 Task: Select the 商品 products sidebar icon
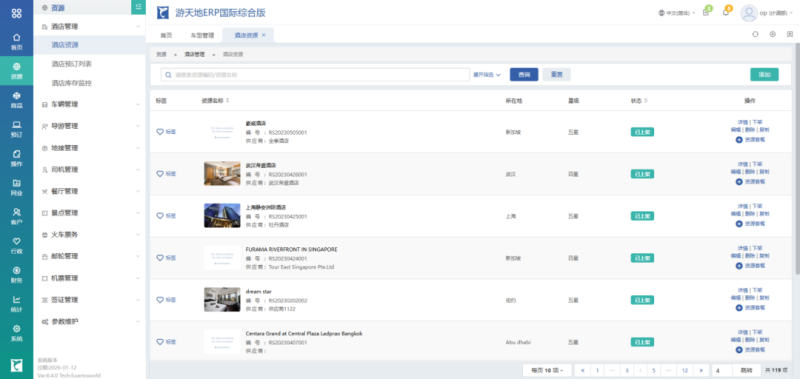(x=16, y=99)
